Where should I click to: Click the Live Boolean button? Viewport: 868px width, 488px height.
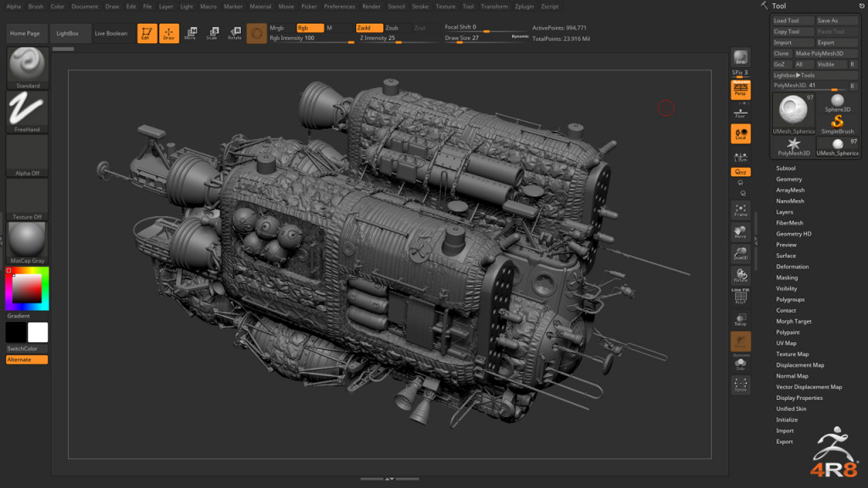[111, 33]
